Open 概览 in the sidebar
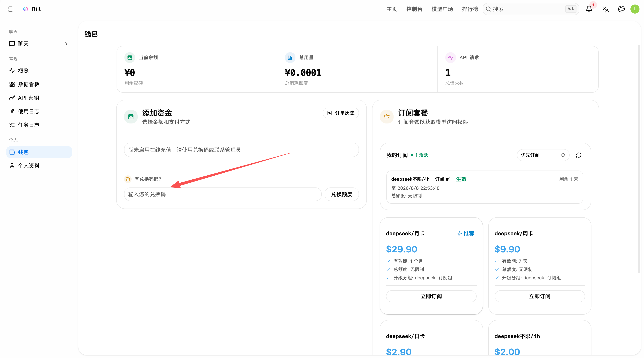This screenshot has height=358, width=644. (39, 71)
